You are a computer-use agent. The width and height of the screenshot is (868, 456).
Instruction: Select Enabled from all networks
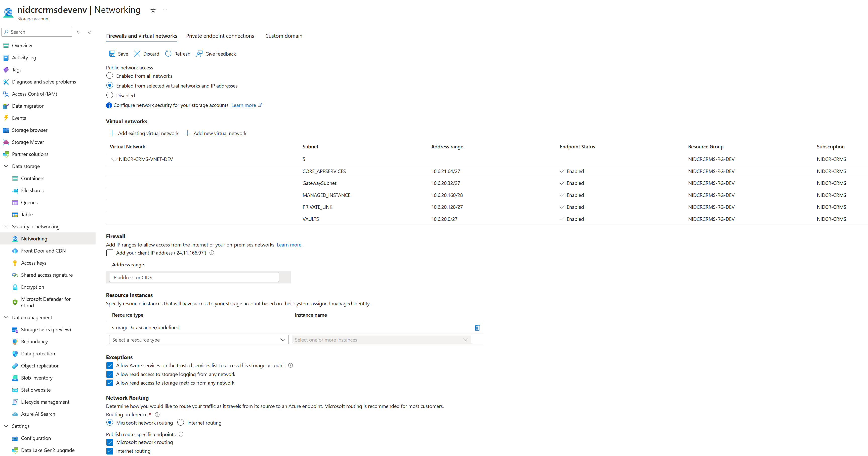click(x=109, y=76)
